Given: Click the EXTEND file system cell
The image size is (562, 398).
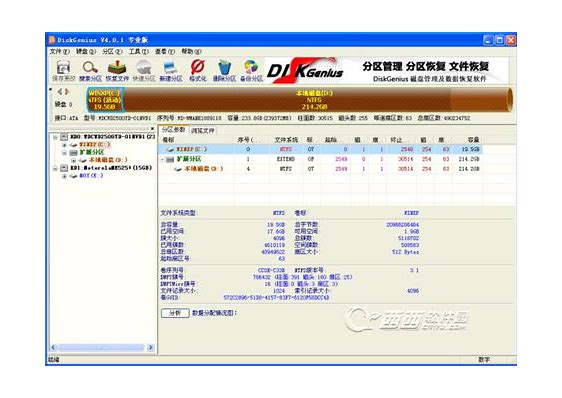Looking at the screenshot, I should click(286, 159).
